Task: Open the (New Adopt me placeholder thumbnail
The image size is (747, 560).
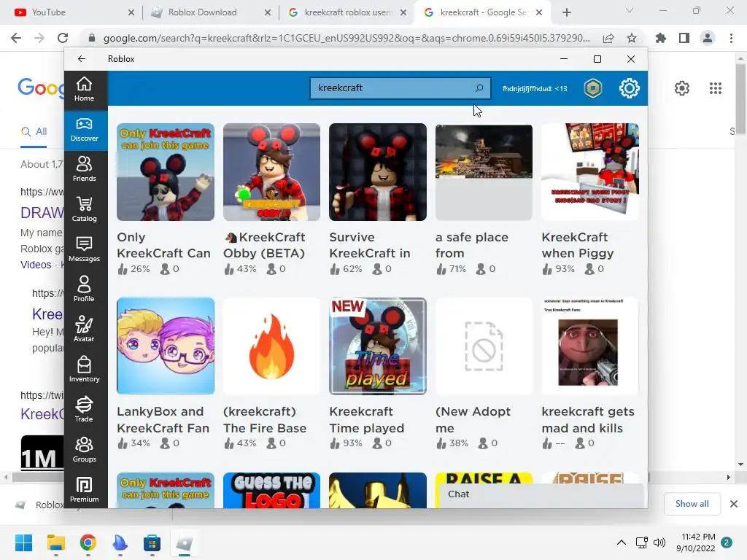Action: tap(484, 346)
